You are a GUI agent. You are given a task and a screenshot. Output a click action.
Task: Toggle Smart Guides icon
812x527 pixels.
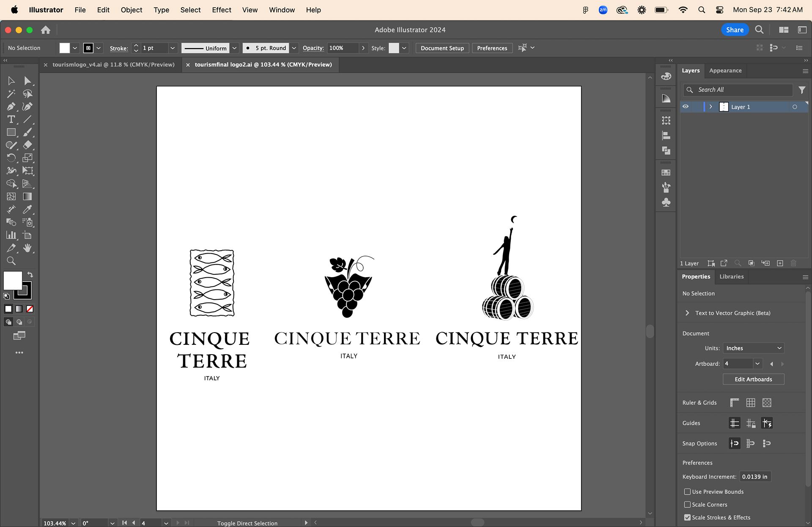[x=767, y=423]
